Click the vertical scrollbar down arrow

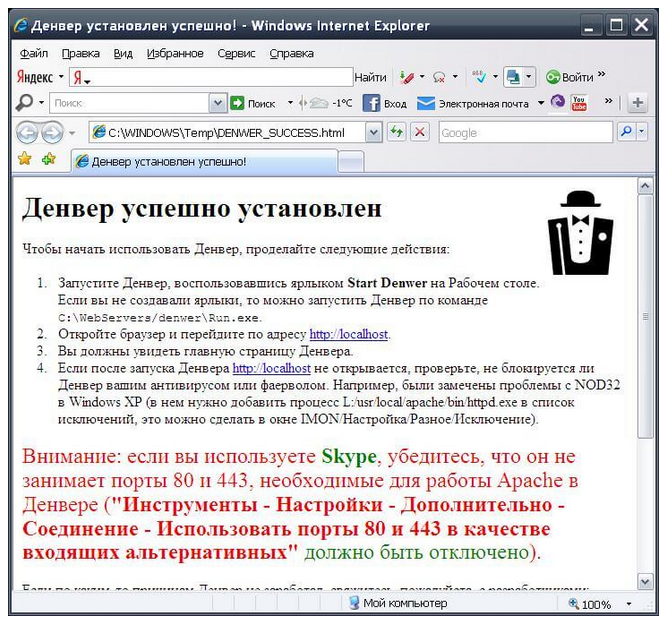pos(645,581)
